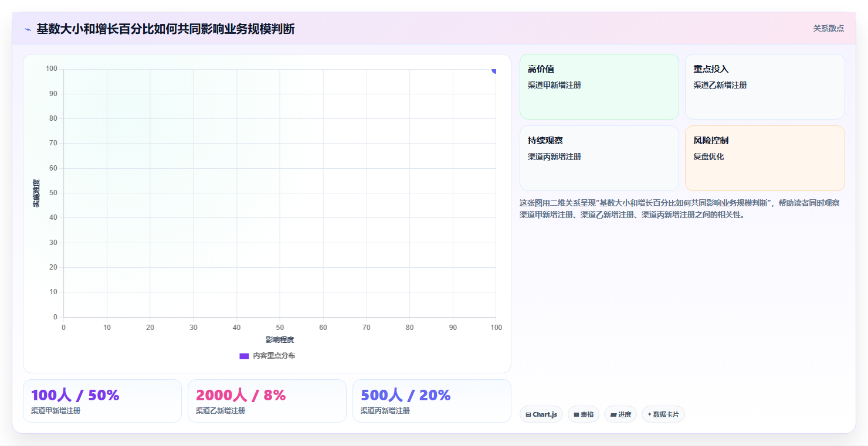Click the 2000人 / 8% stat card
Viewport: 868px width, 446px height.
[267, 401]
